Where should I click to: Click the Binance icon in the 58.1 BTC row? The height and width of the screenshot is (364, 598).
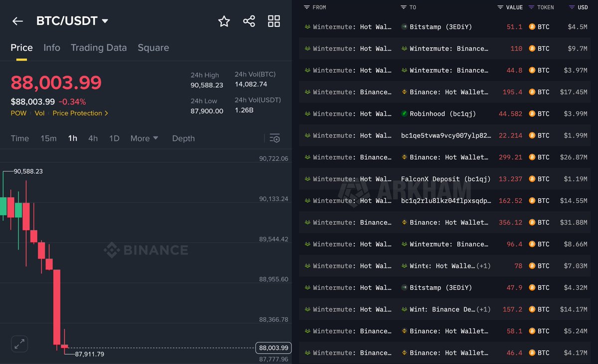404,331
